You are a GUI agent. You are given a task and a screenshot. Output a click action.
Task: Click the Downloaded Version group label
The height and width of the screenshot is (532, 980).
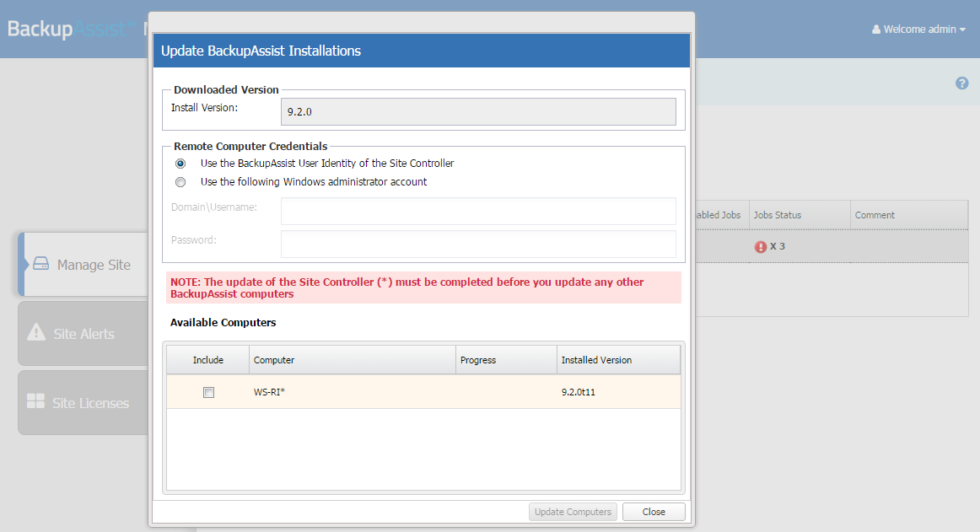(x=226, y=90)
